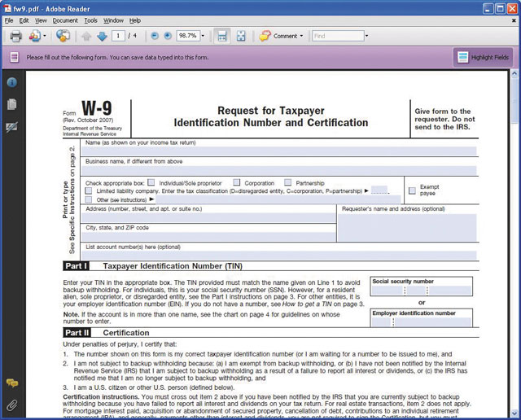Open the Tools menu

coord(90,20)
